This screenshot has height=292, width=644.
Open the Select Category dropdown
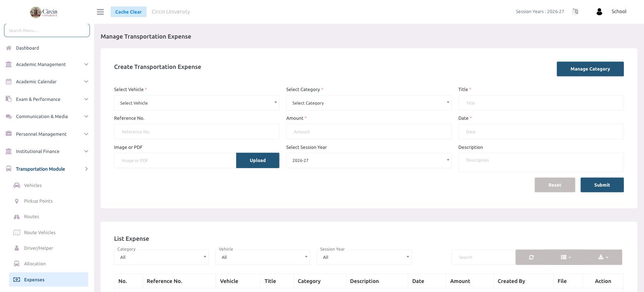pyautogui.click(x=369, y=103)
